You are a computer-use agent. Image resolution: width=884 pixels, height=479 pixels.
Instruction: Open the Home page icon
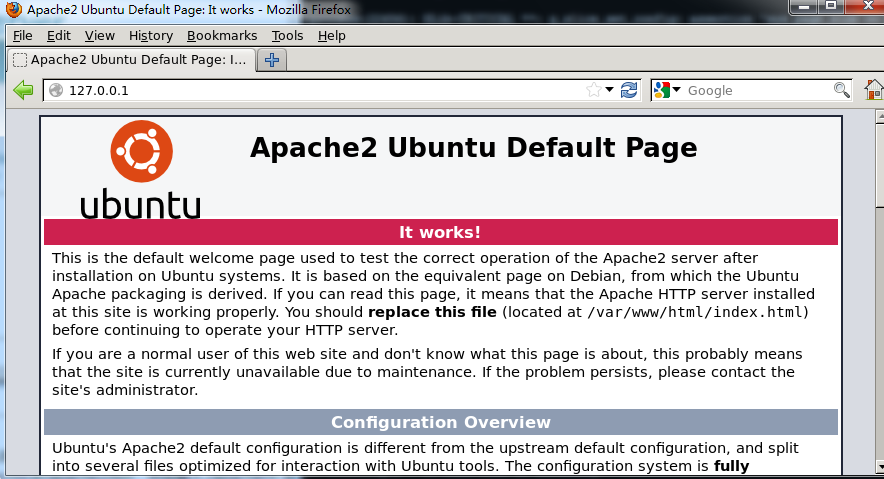(874, 90)
